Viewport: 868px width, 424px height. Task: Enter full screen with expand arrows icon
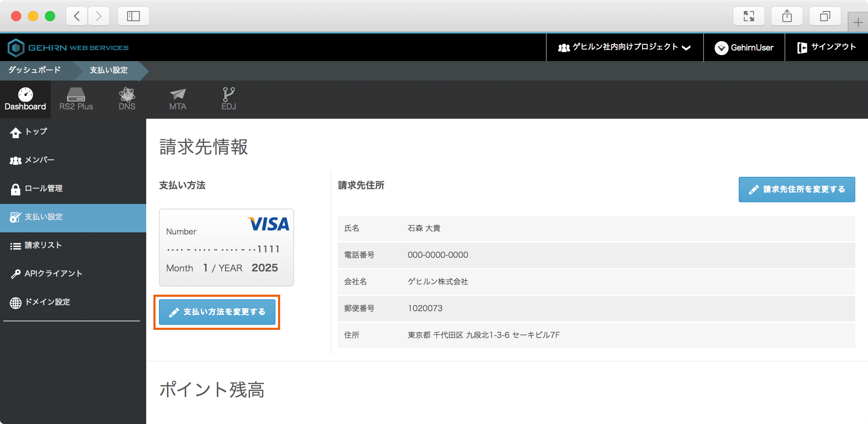(x=748, y=16)
